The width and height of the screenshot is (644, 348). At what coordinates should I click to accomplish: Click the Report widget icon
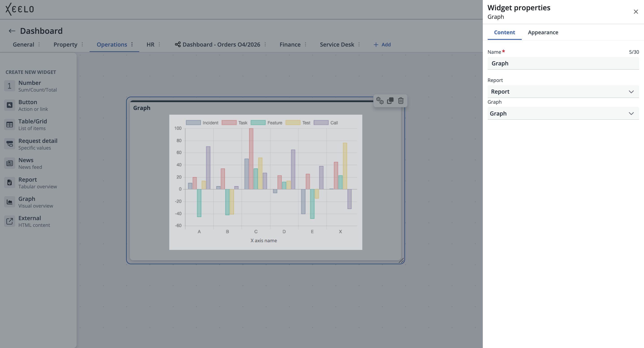pyautogui.click(x=9, y=183)
